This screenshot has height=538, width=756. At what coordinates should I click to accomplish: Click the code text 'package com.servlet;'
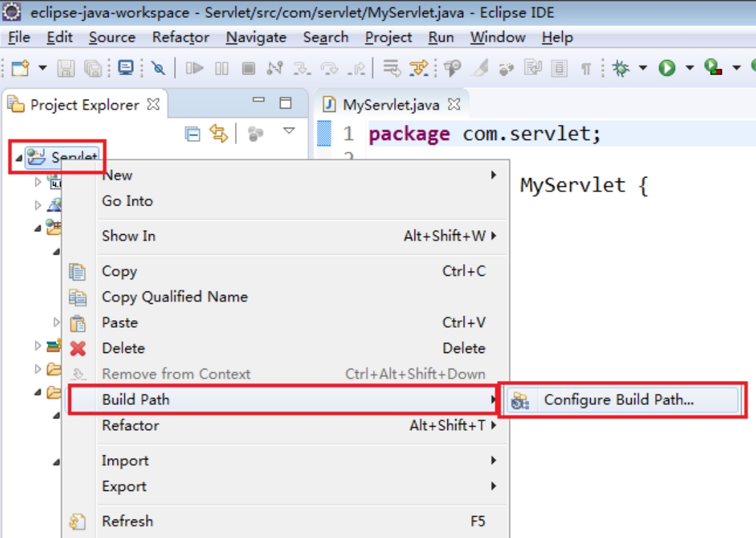click(x=485, y=134)
